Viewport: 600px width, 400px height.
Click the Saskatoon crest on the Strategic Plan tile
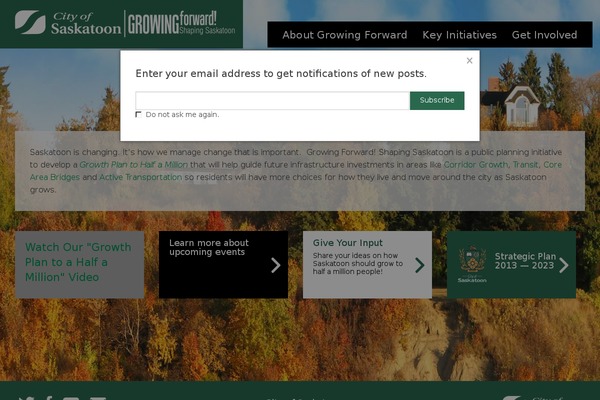click(x=472, y=264)
